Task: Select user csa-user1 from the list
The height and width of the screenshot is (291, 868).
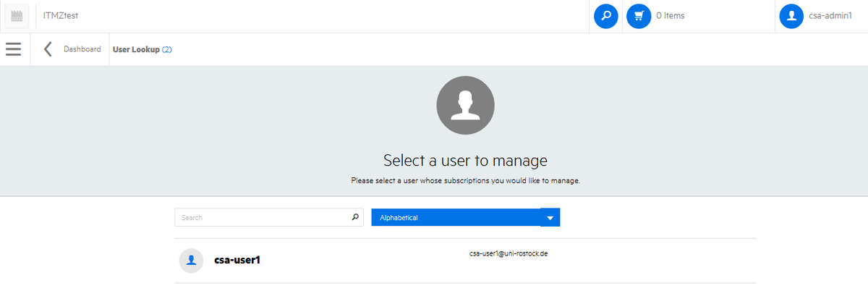Action: 465,261
